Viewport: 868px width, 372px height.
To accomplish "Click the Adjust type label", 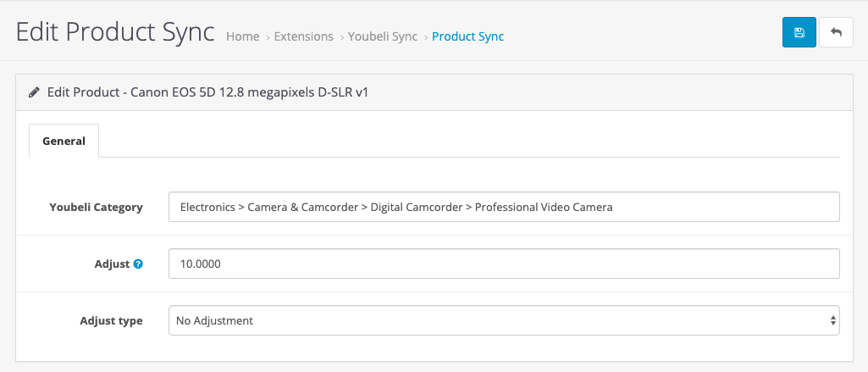I will pyautogui.click(x=111, y=320).
